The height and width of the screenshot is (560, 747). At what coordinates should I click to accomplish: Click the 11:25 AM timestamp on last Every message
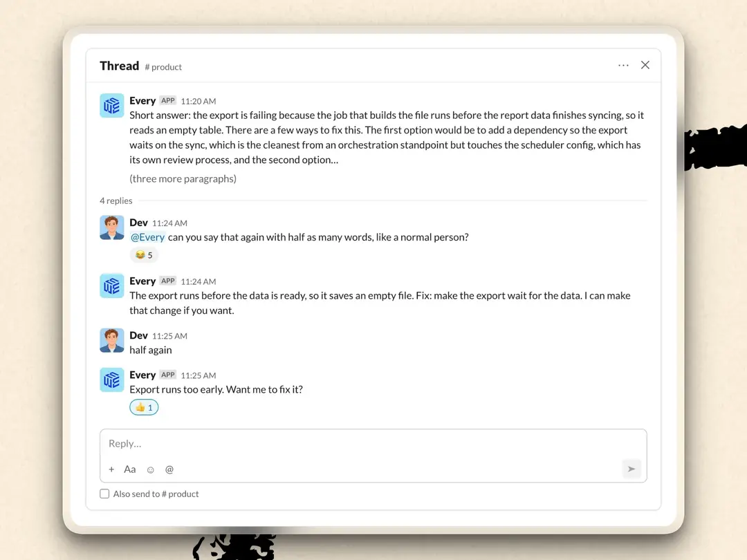tap(199, 375)
